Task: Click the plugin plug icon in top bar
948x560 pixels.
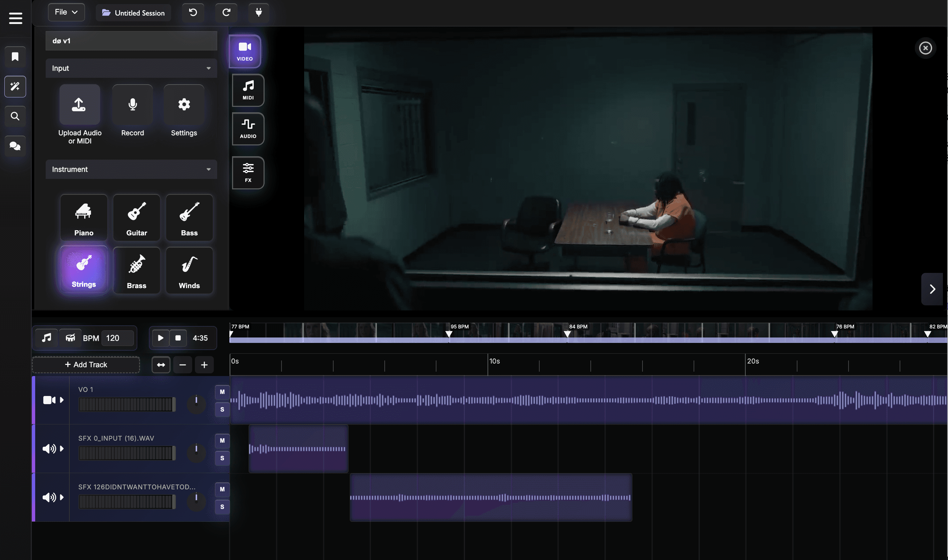Action: (258, 13)
